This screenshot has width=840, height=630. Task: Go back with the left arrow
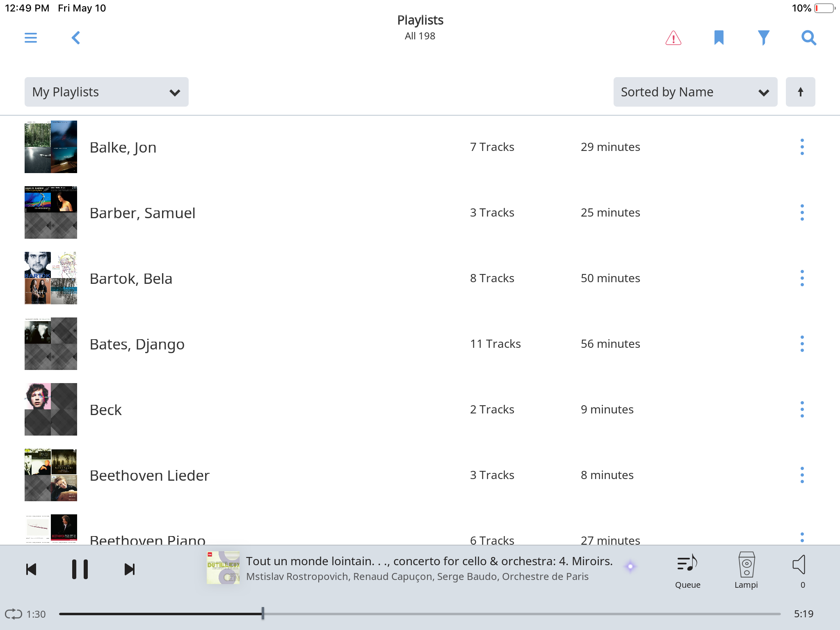tap(76, 38)
